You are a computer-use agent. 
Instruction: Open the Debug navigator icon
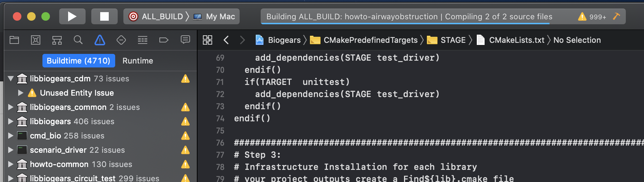click(x=143, y=40)
